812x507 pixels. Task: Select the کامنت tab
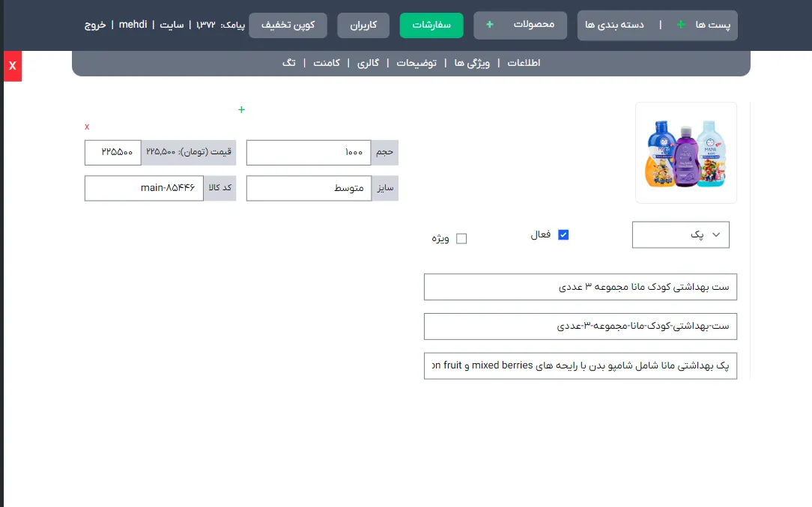point(327,63)
